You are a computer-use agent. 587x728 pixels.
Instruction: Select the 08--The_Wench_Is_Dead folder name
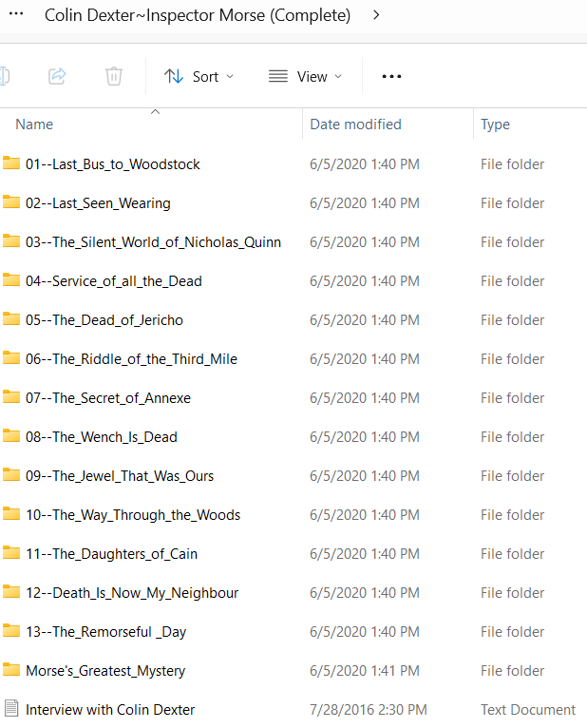click(x=102, y=437)
